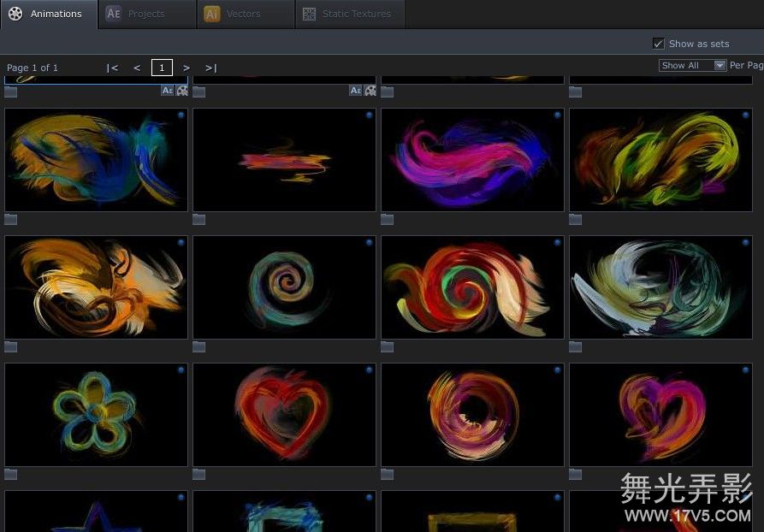The image size is (764, 532).
Task: Click blue dot on the red-orange streak thumbnail
Action: 369,115
